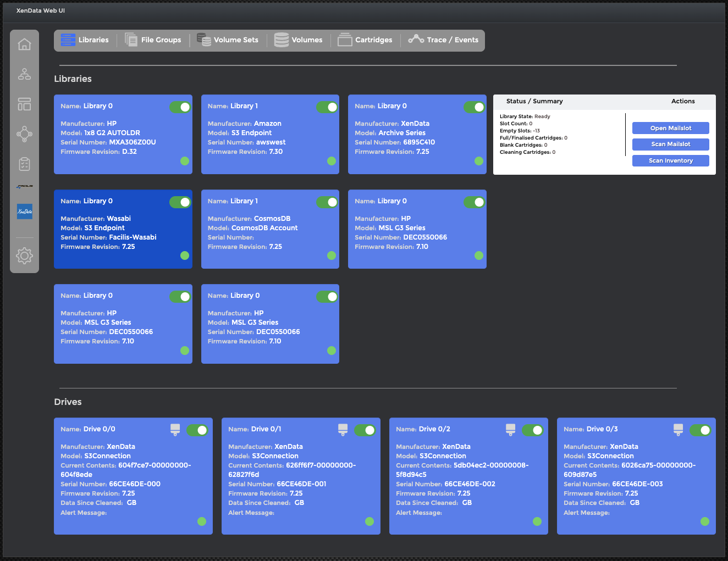This screenshot has height=561, width=728.
Task: Toggle Drive 0/3 switch
Action: (x=701, y=430)
